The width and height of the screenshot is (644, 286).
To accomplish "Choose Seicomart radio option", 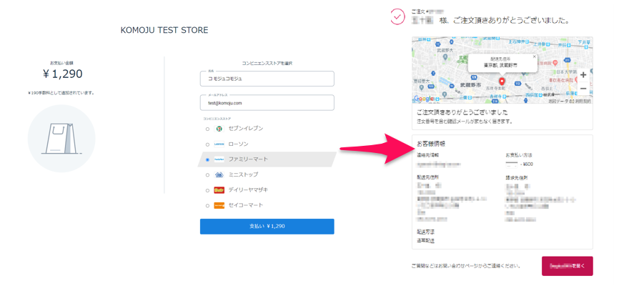I will tap(207, 205).
